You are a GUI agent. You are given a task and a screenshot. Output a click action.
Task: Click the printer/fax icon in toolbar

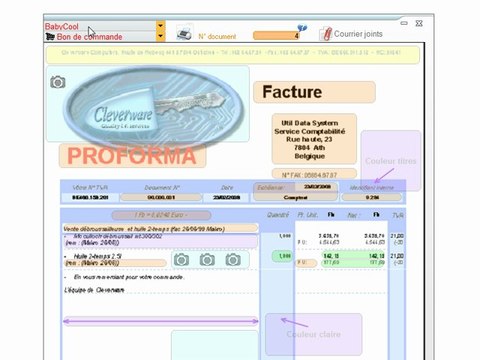coord(184,33)
